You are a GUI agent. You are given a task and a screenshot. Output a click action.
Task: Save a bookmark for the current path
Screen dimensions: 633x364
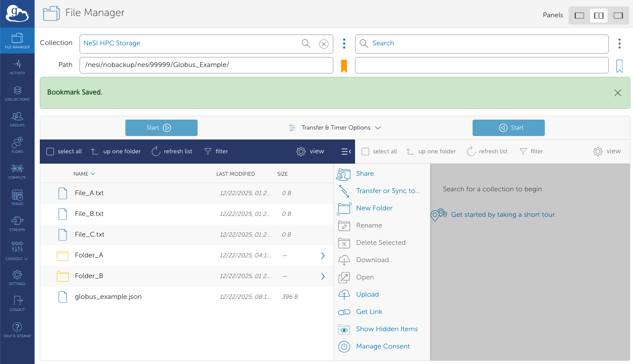(x=344, y=65)
